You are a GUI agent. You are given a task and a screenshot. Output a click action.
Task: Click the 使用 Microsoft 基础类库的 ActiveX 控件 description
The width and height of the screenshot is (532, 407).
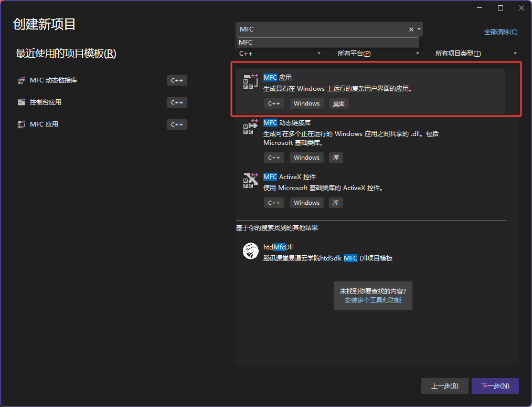click(323, 188)
